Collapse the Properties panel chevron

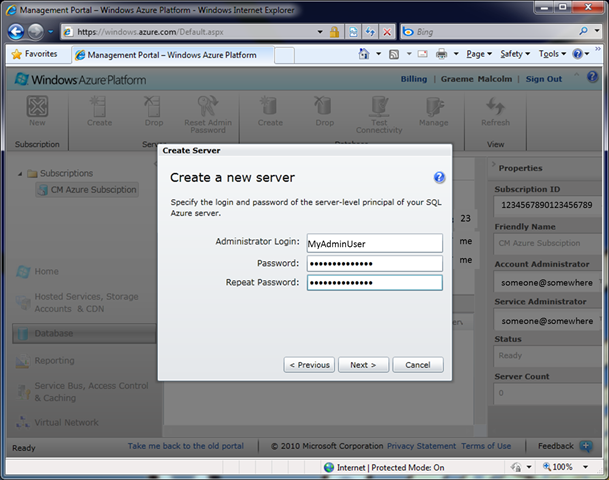click(494, 164)
